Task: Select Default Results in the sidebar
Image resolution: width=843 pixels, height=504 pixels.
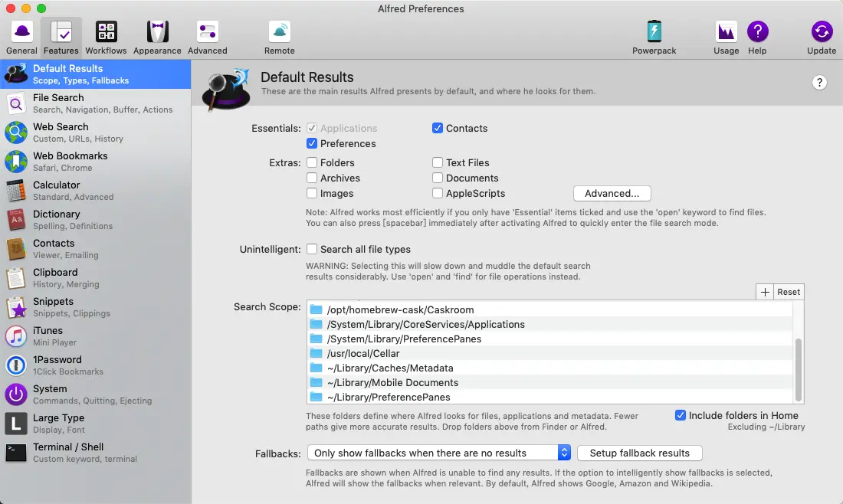Action: coord(96,74)
